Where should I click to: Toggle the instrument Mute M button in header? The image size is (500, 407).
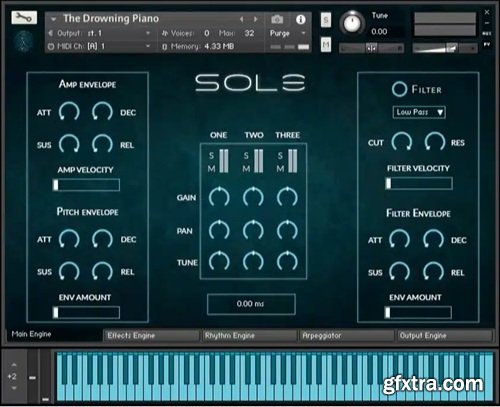(x=326, y=44)
